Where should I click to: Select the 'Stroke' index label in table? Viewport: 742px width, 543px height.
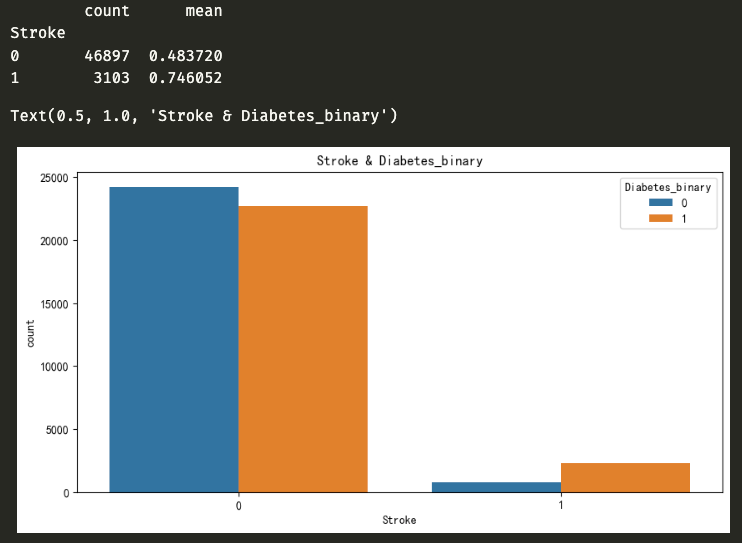click(38, 33)
